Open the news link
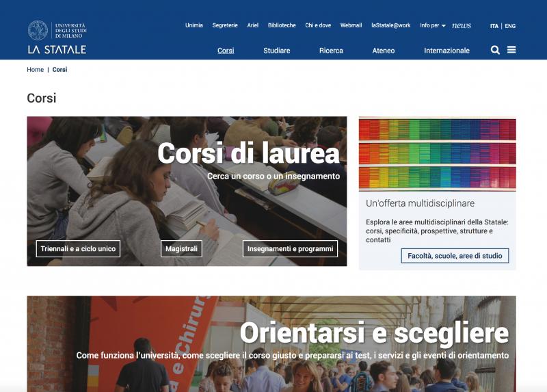Image resolution: width=547 pixels, height=392 pixels. (461, 25)
